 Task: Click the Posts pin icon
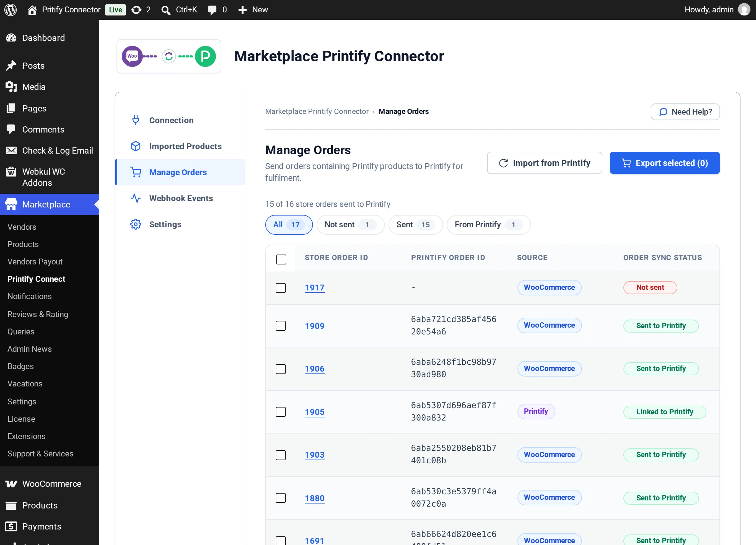point(11,66)
